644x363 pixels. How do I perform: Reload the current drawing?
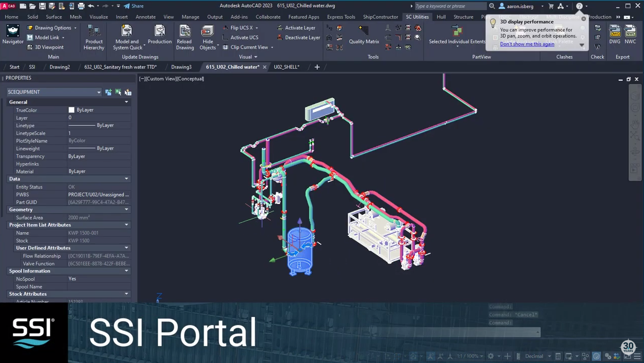(185, 37)
